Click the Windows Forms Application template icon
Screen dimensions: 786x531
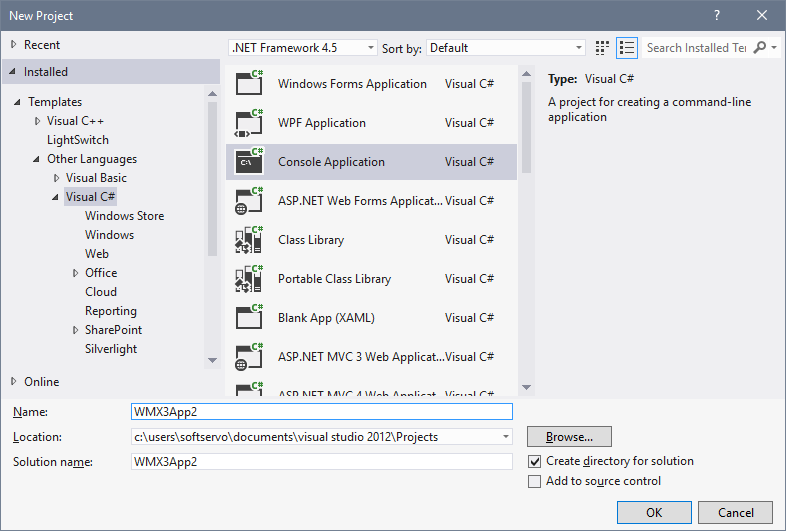249,83
